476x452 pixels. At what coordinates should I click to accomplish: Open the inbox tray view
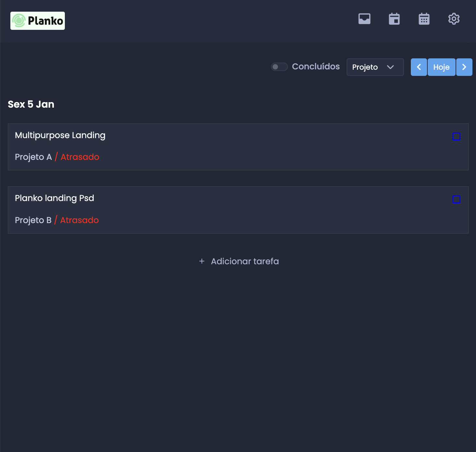pos(364,19)
